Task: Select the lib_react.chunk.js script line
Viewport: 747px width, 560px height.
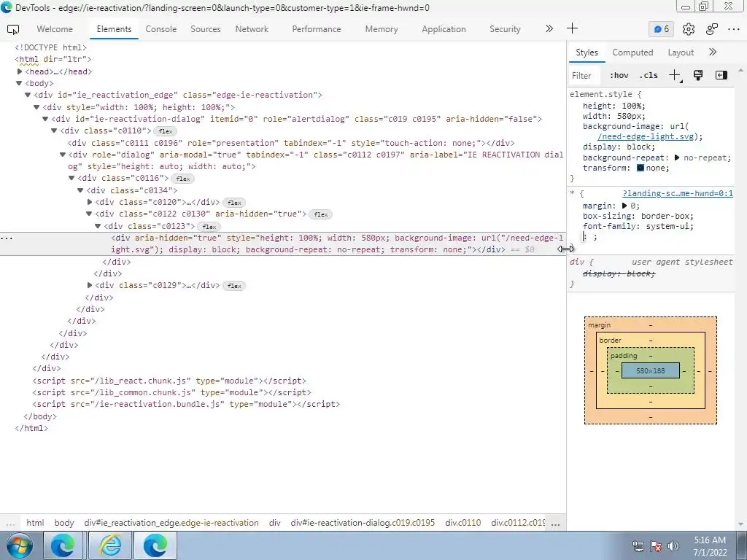Action: pos(169,381)
